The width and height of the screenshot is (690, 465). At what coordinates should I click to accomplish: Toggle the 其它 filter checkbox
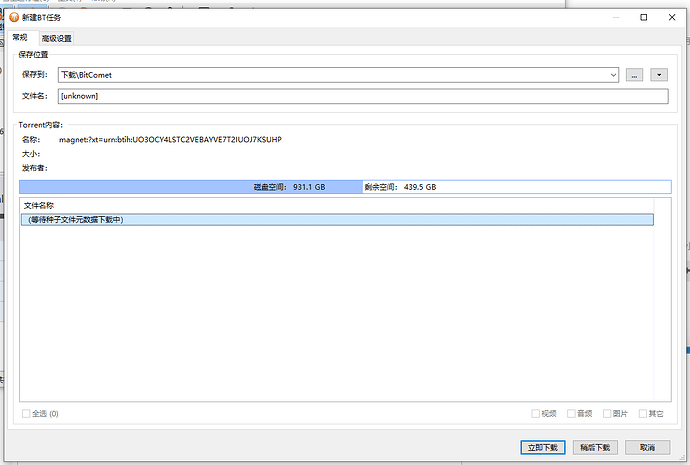click(642, 414)
